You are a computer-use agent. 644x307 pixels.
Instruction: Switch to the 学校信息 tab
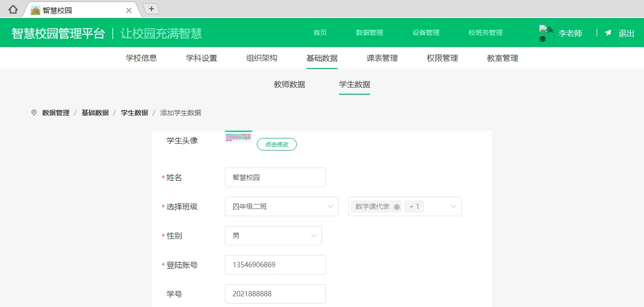pyautogui.click(x=141, y=58)
